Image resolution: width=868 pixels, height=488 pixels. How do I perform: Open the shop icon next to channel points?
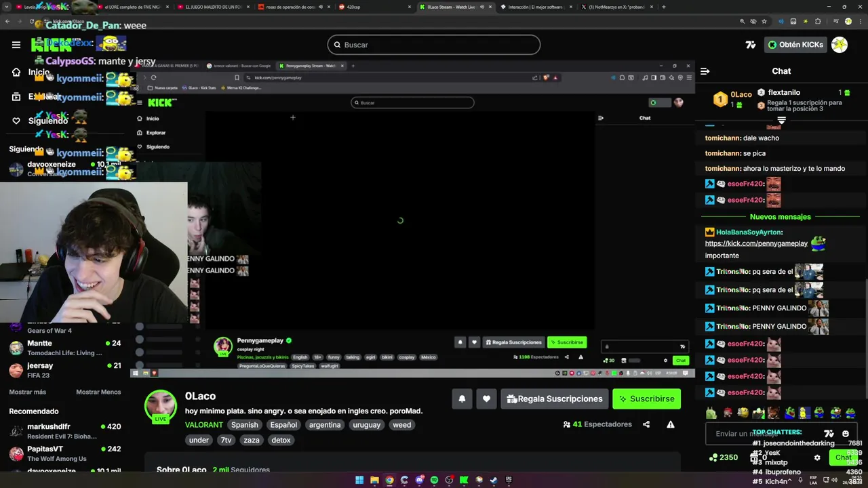pyautogui.click(x=754, y=457)
